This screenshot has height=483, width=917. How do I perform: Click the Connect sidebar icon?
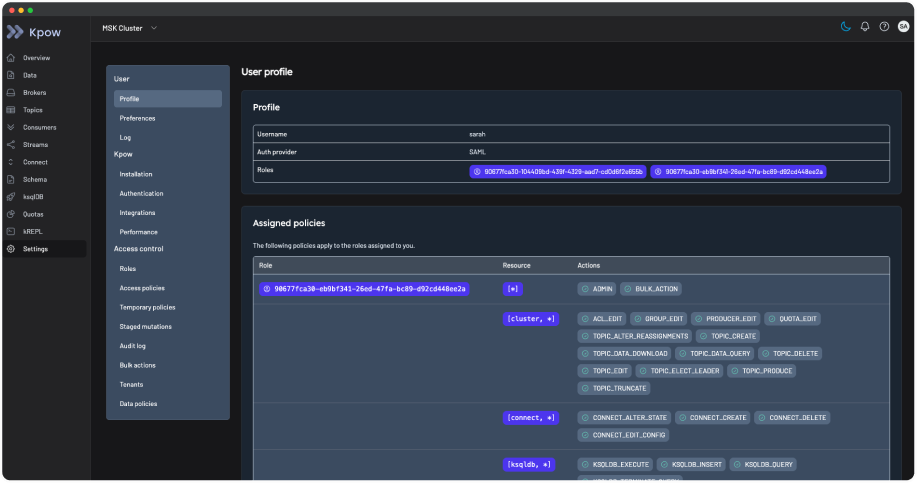point(11,162)
